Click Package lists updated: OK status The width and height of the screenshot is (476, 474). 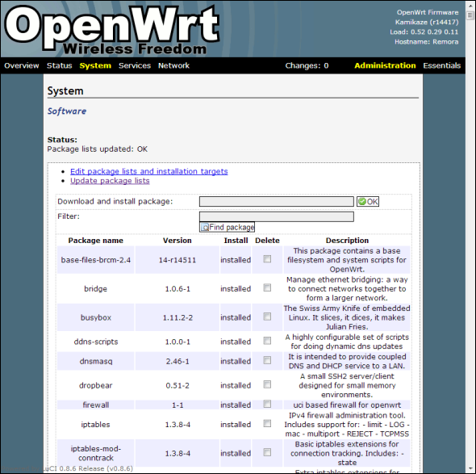[97, 149]
